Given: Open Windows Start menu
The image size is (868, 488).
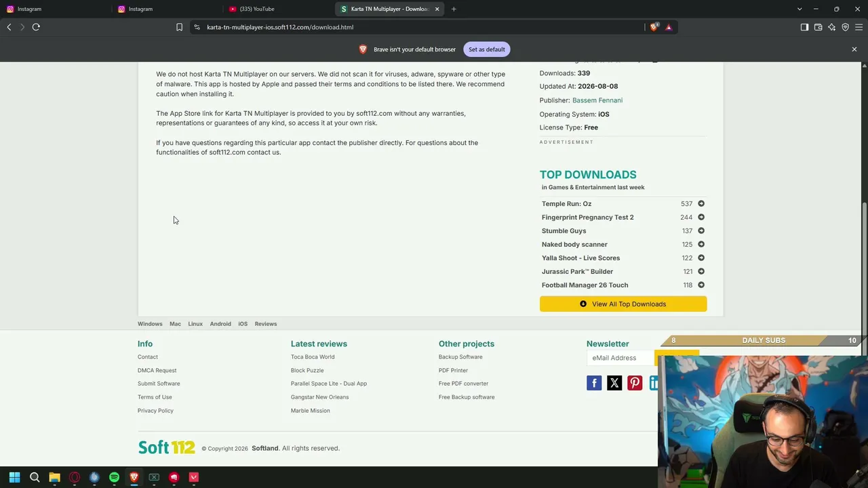Looking at the screenshot, I should coord(14,477).
